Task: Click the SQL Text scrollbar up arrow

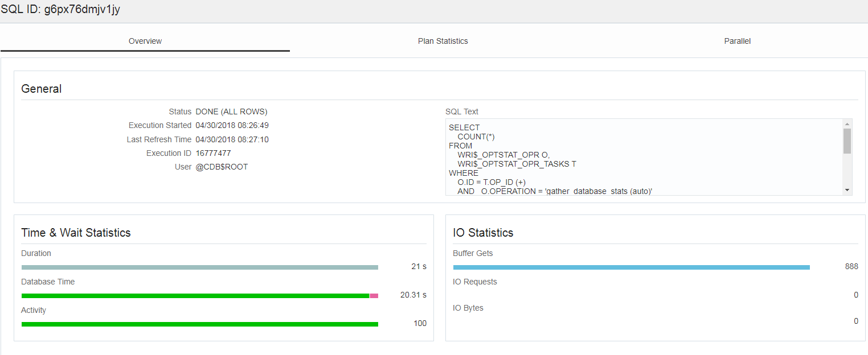Action: pyautogui.click(x=847, y=123)
